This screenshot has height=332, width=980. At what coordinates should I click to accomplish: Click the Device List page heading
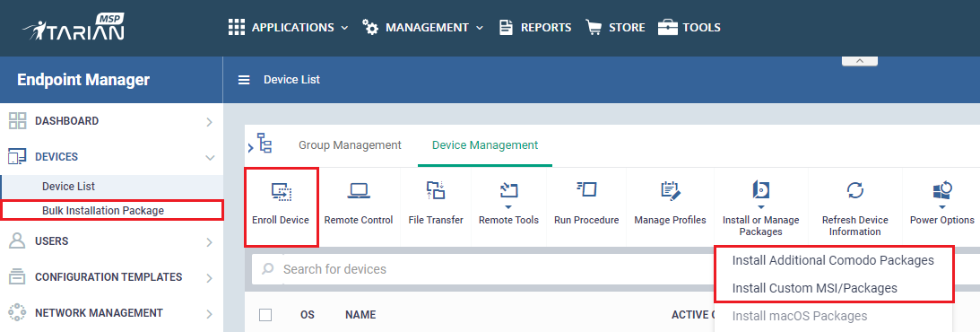(x=292, y=80)
